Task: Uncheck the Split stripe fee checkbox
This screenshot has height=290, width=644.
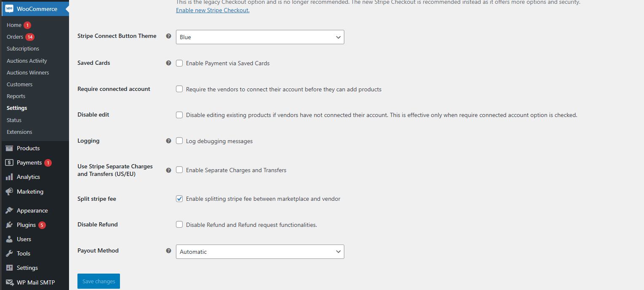Action: coord(179,199)
